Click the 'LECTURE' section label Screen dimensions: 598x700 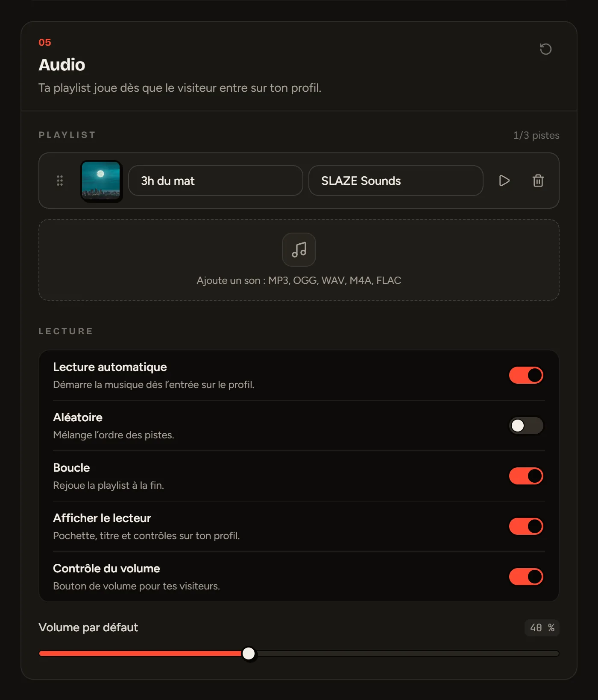tap(66, 331)
